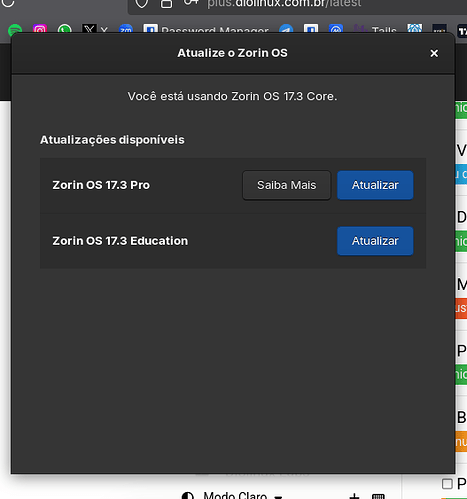Open the Modo Claro theme dropdown
The image size is (467, 499).
point(243,496)
